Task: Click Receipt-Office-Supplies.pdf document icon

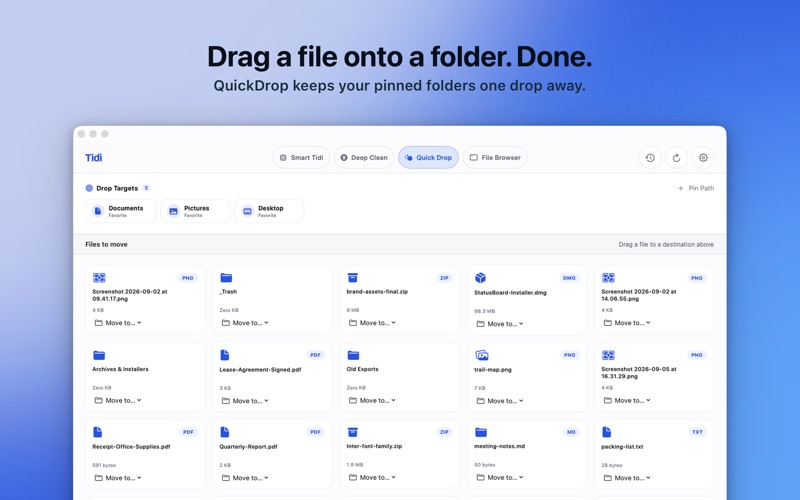Action: tap(97, 432)
